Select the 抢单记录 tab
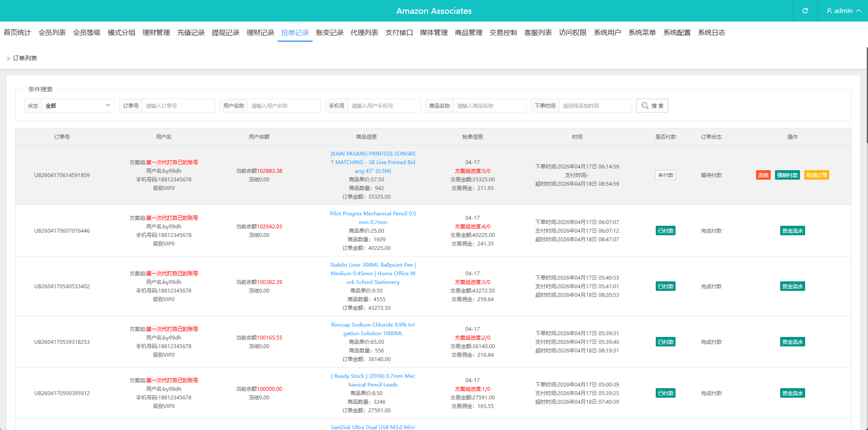 (295, 32)
